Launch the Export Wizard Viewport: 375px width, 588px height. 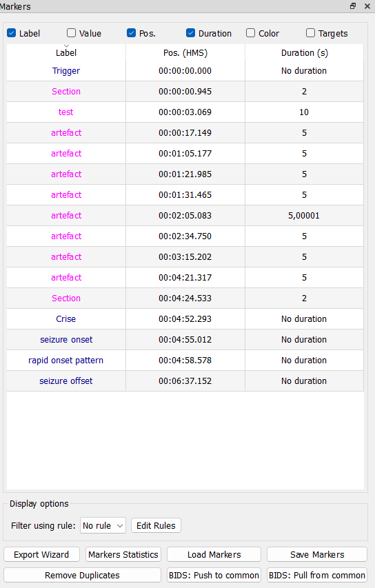pyautogui.click(x=41, y=554)
